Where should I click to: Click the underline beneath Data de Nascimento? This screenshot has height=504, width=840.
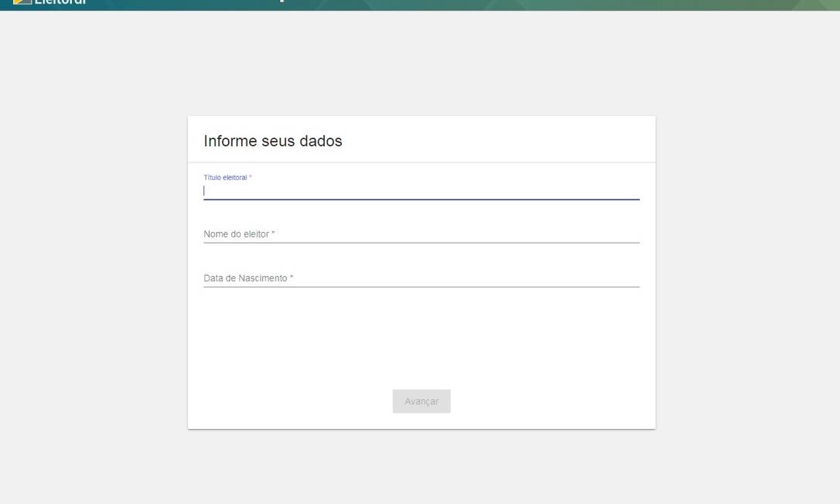pyautogui.click(x=422, y=287)
